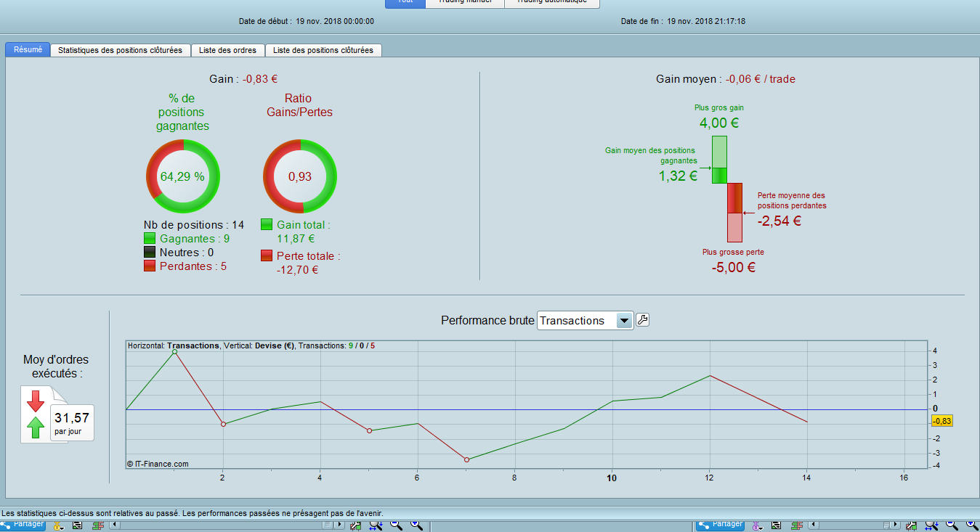This screenshot has height=532, width=980.
Task: Click the Gains/Pertes ratio donut chart showing 0,93
Action: (300, 176)
